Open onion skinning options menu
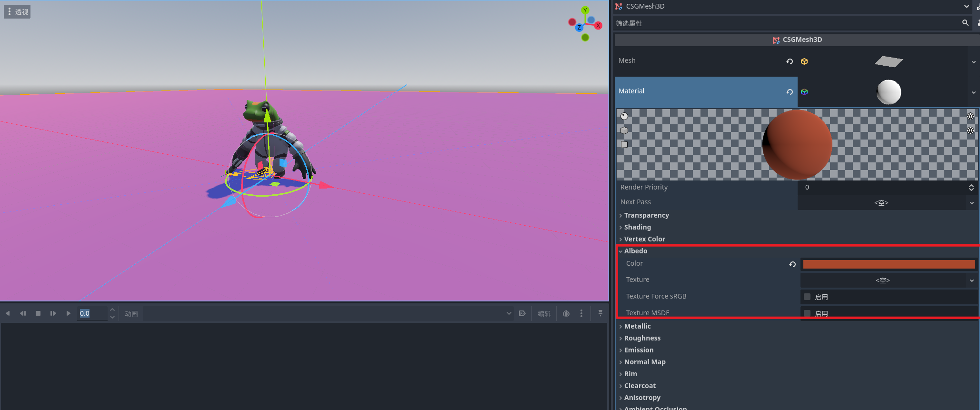The width and height of the screenshot is (980, 410). click(x=581, y=313)
